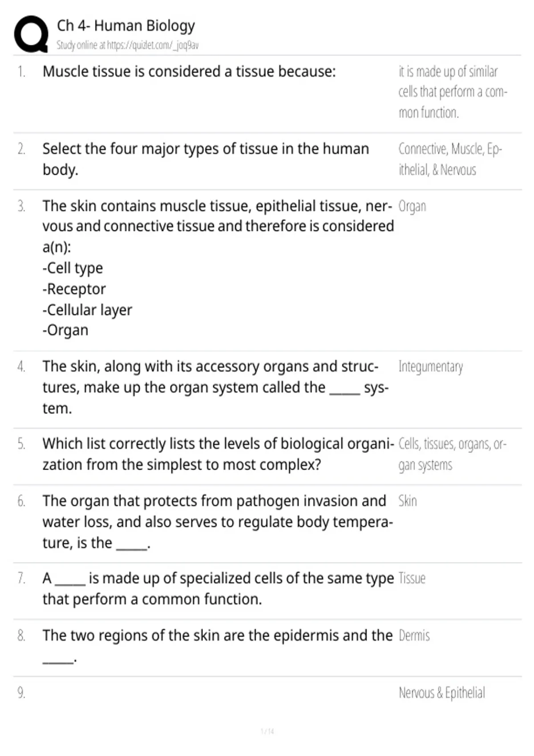Click the answer 'Cells, tissues, organs, organ systems'
Screen dimensions: 534x756
pos(453,454)
